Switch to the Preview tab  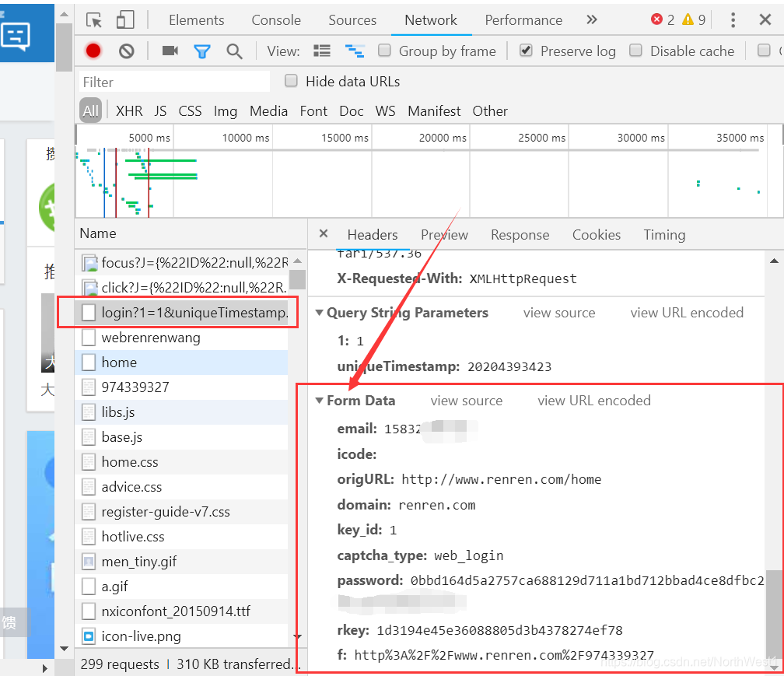[445, 234]
